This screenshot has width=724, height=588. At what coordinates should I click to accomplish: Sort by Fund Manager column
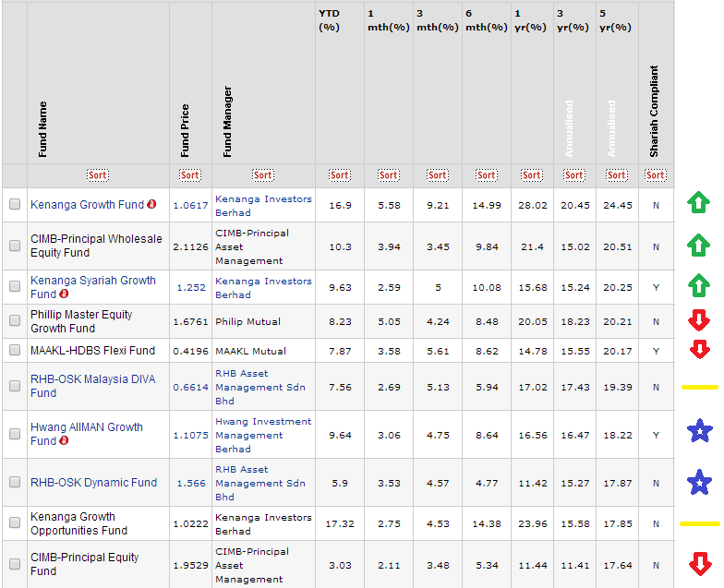[x=262, y=175]
